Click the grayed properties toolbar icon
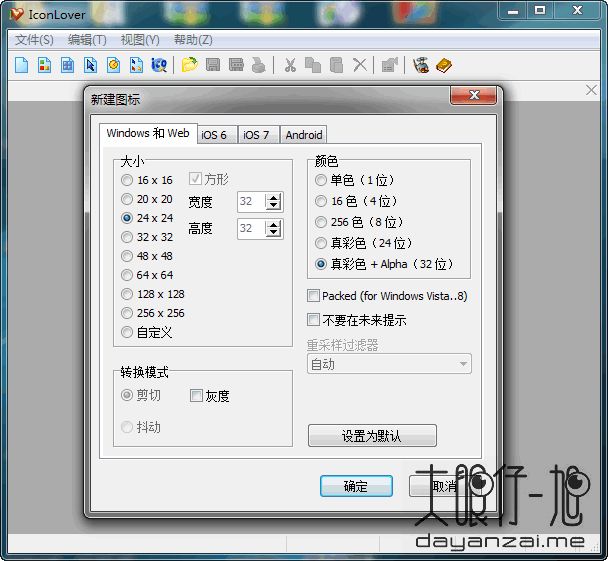608x561 pixels. coord(390,65)
